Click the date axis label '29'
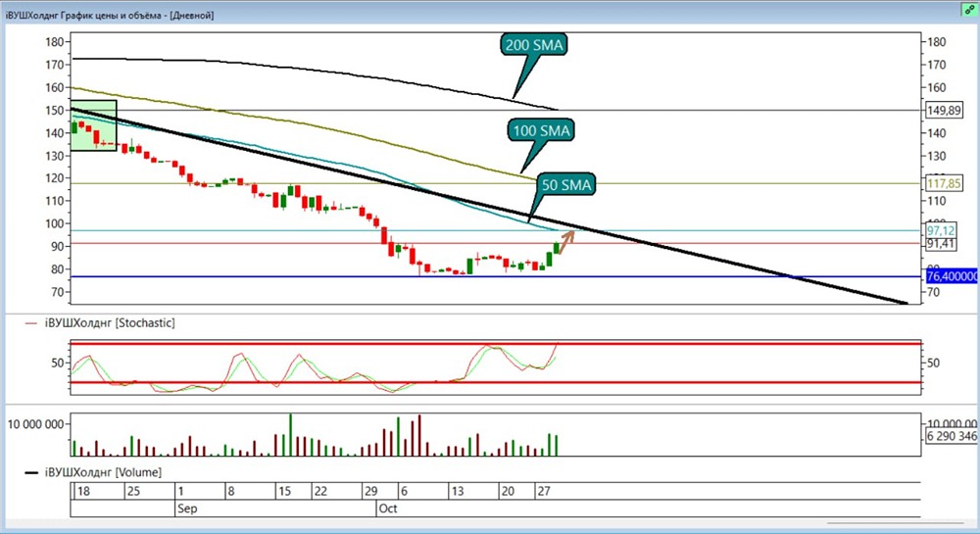This screenshot has width=980, height=534. pos(371,491)
